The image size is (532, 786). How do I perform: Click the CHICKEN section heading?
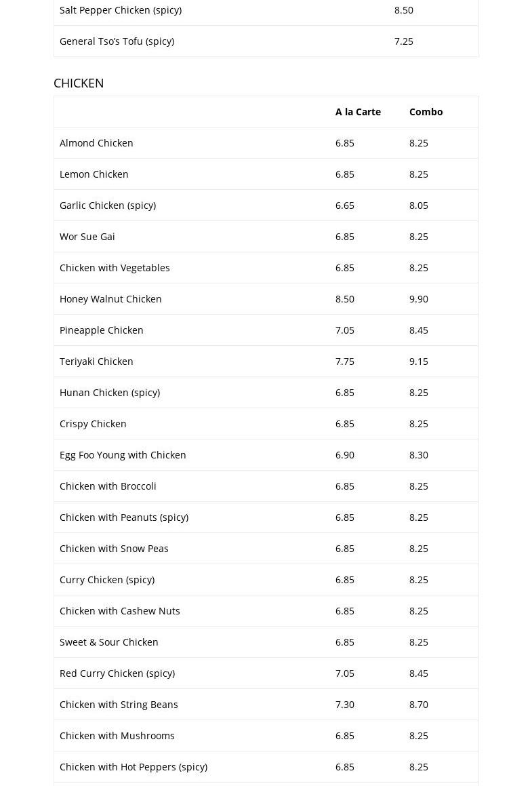tap(79, 83)
